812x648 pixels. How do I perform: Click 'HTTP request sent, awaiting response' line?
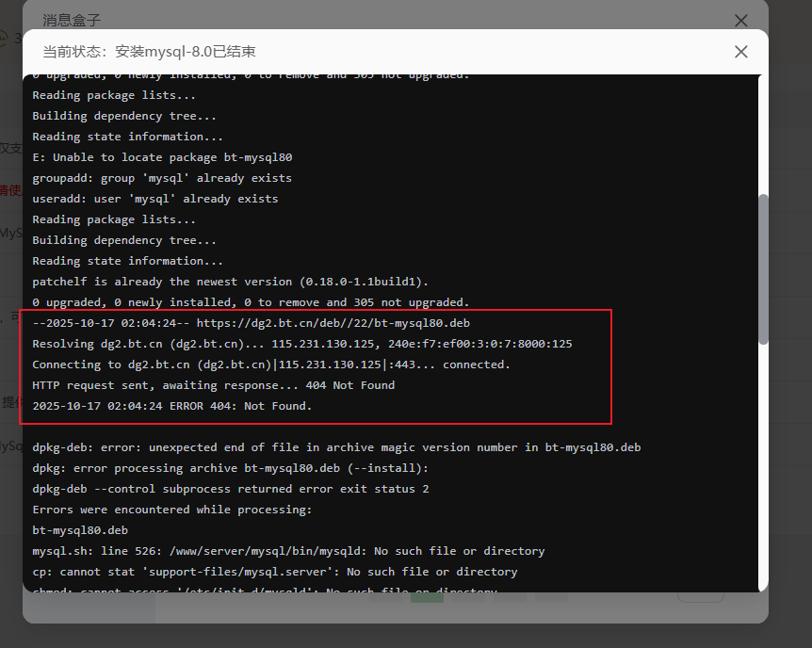pyautogui.click(x=213, y=385)
